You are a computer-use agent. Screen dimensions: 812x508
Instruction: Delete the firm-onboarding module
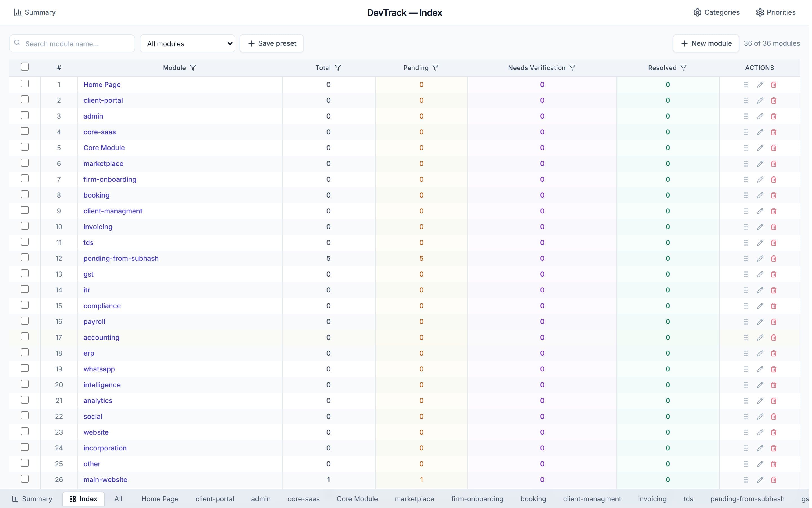click(x=773, y=179)
